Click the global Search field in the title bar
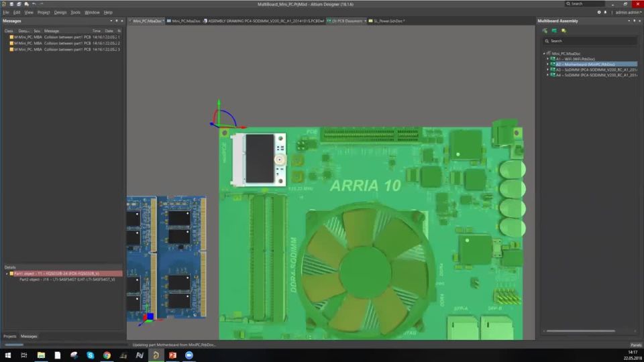This screenshot has height=362, width=644. coord(585,4)
